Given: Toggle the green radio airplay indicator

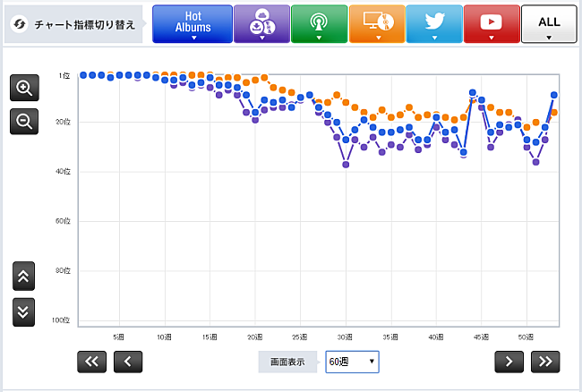Looking at the screenshot, I should click(x=319, y=24).
